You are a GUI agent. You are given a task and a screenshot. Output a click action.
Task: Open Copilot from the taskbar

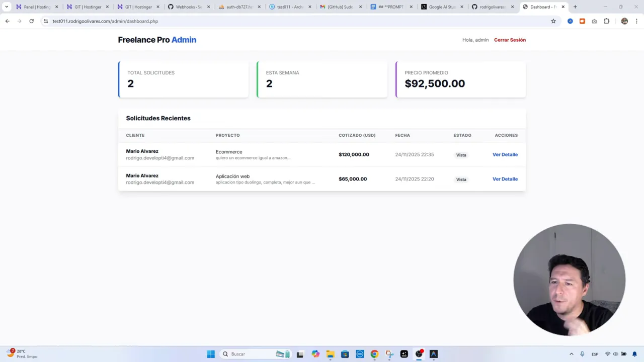point(315,354)
